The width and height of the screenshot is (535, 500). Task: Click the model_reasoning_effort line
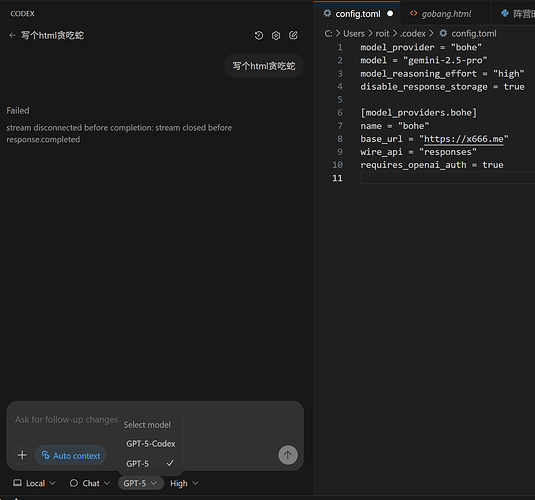click(x=442, y=73)
